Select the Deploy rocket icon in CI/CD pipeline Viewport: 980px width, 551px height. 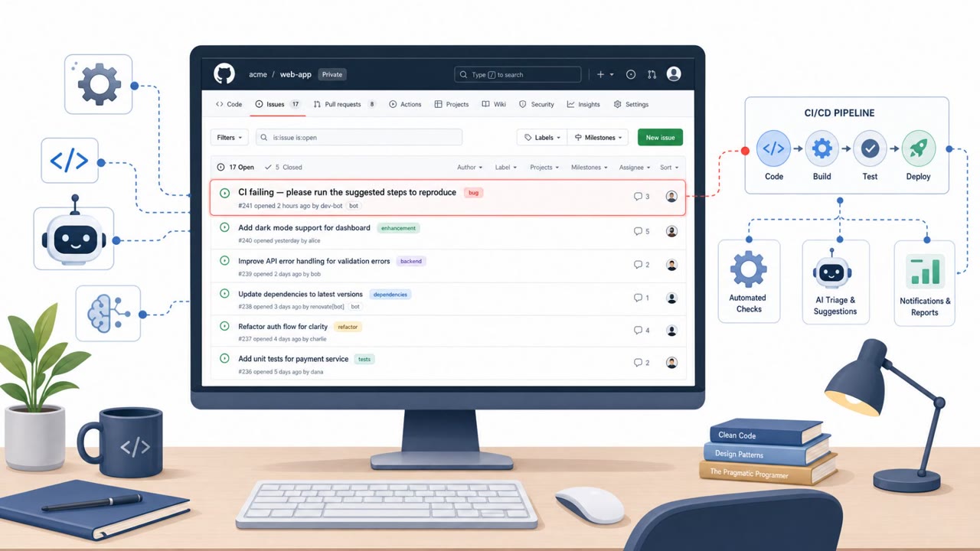(918, 148)
